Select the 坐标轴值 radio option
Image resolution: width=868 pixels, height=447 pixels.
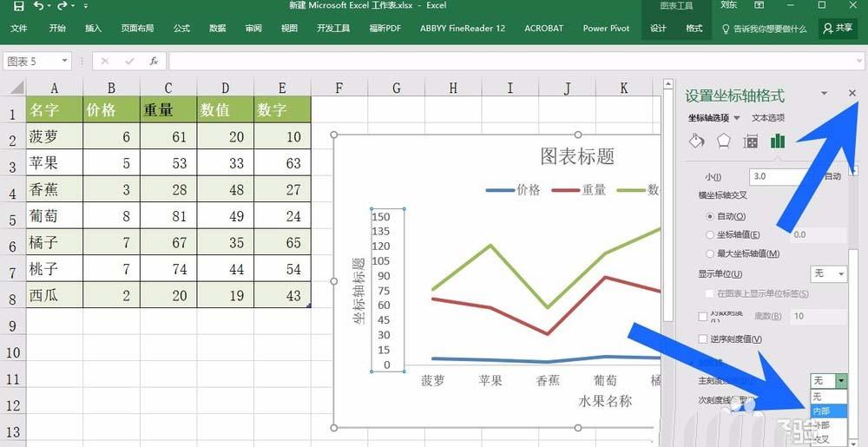[x=711, y=234]
